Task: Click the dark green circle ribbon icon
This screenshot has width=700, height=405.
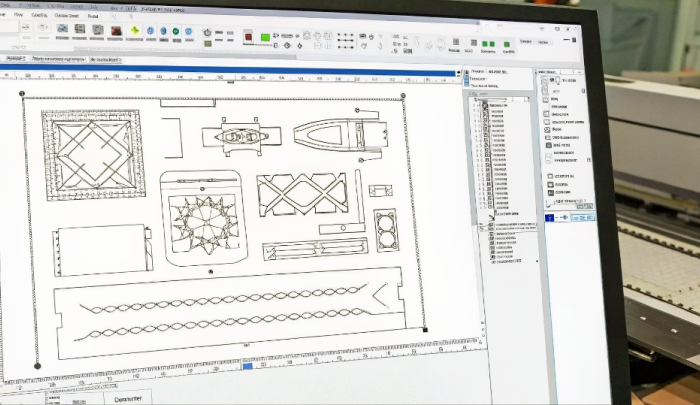Action: 175,31
